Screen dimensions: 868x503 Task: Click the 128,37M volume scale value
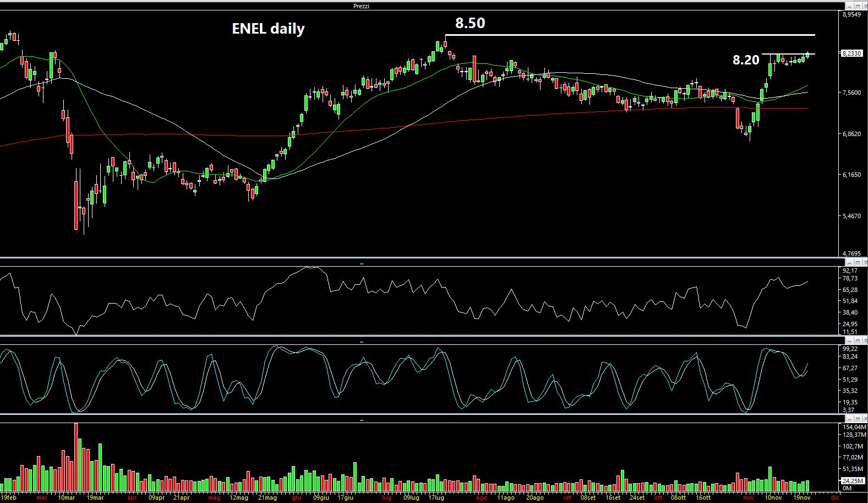coord(854,435)
